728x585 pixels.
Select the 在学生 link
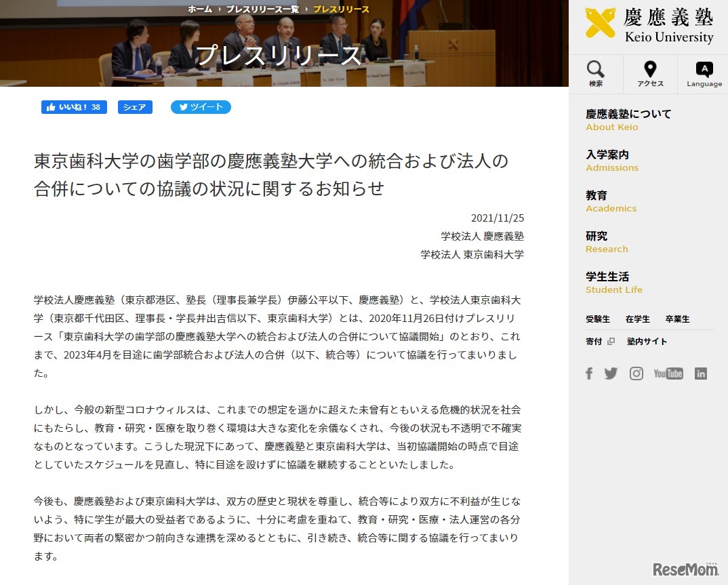637,319
